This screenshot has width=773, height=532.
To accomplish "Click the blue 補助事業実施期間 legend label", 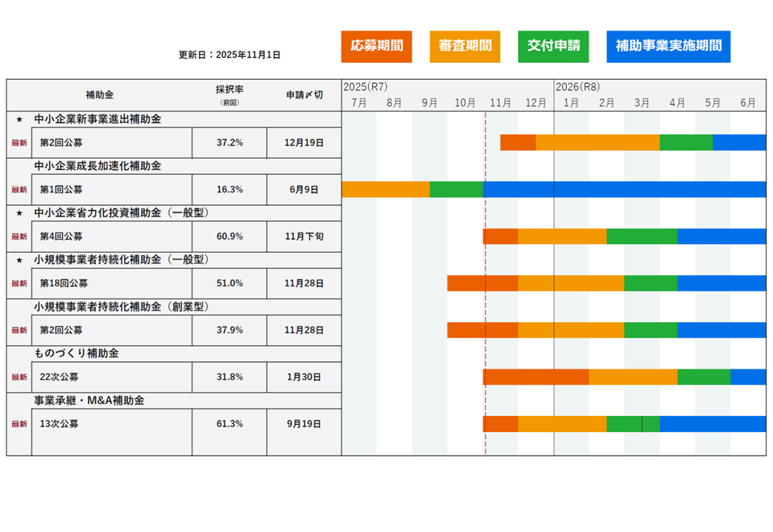I will (x=668, y=47).
